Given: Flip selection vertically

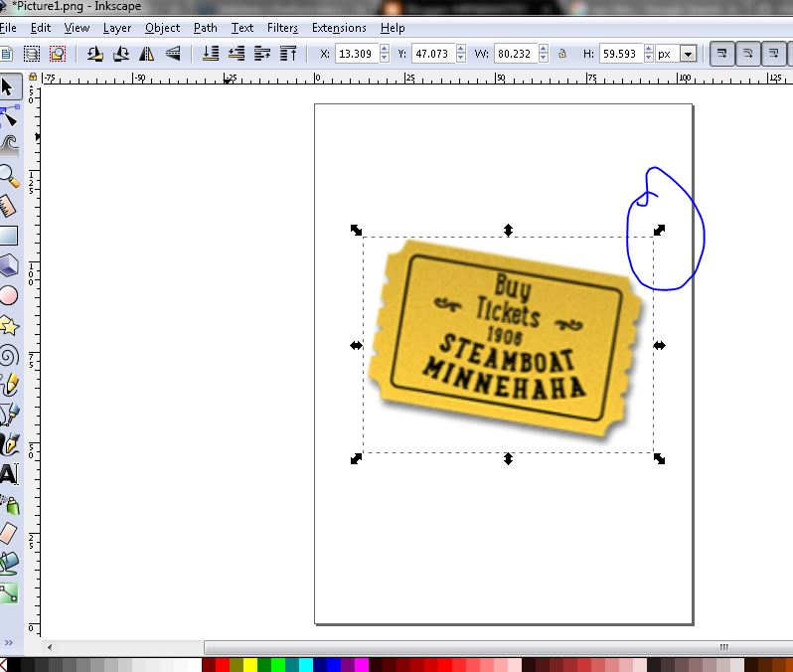Looking at the screenshot, I should (173, 54).
